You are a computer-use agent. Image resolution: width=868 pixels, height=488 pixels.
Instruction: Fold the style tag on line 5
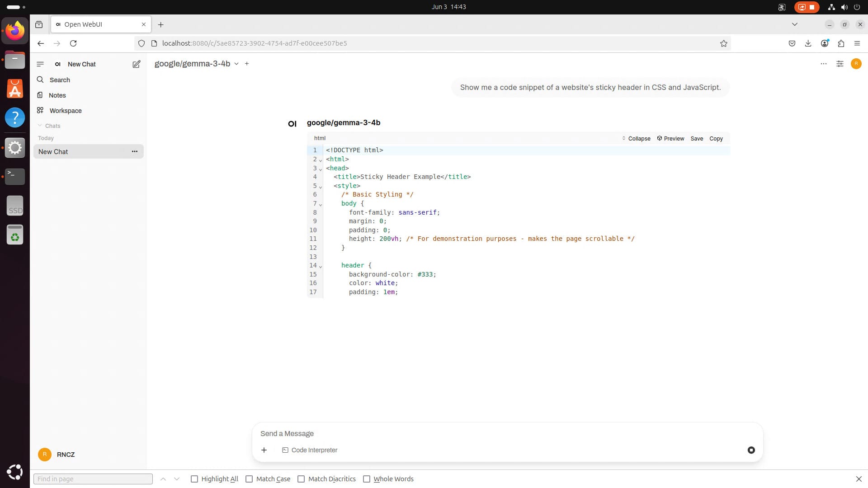(x=321, y=187)
